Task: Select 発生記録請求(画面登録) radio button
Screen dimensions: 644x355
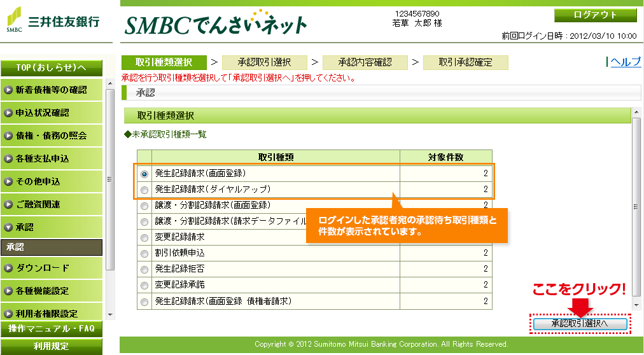Action: point(144,174)
